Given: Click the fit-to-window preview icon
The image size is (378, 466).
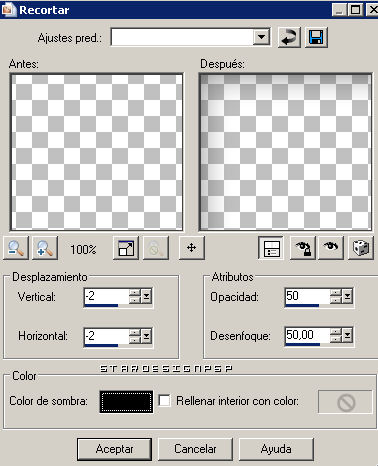Looking at the screenshot, I should 126,248.
